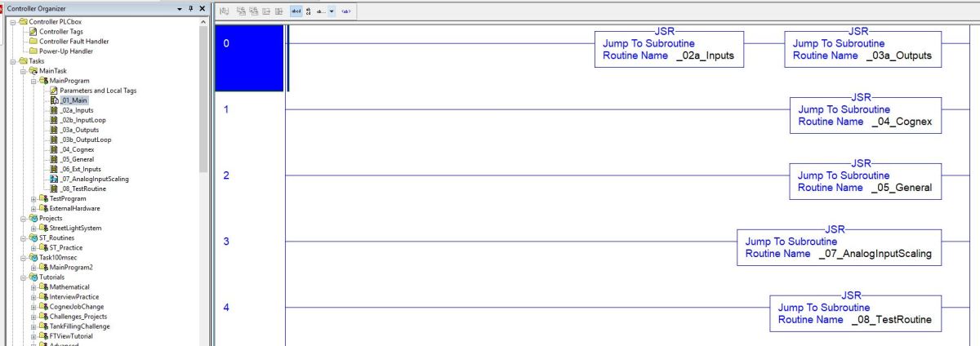Select rung number 2
Screen dimensions: 980x346
pos(226,176)
